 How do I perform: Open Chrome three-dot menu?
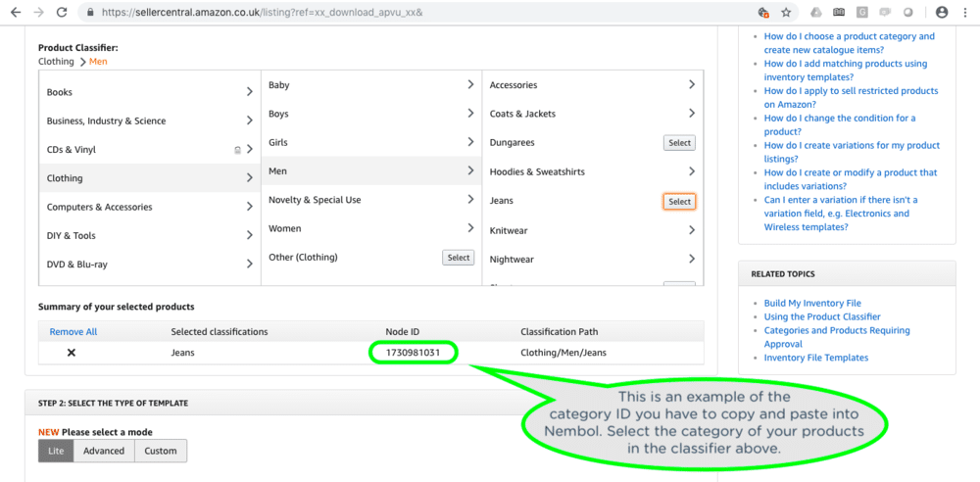(x=967, y=12)
